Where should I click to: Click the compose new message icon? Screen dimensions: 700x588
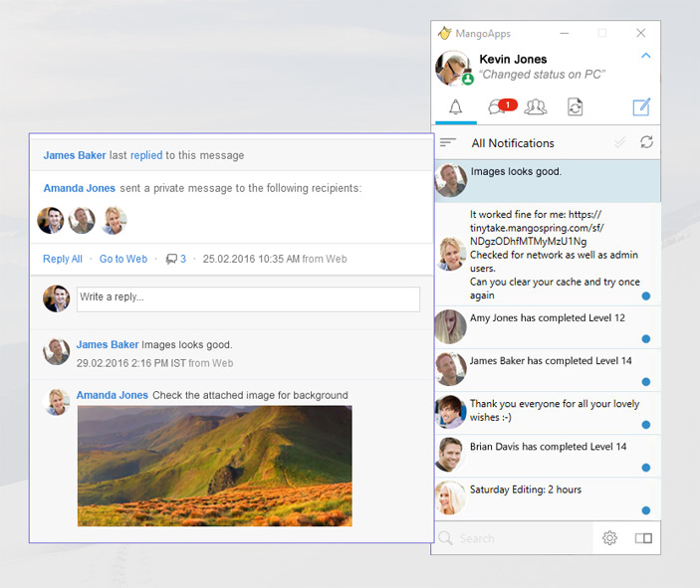(641, 107)
